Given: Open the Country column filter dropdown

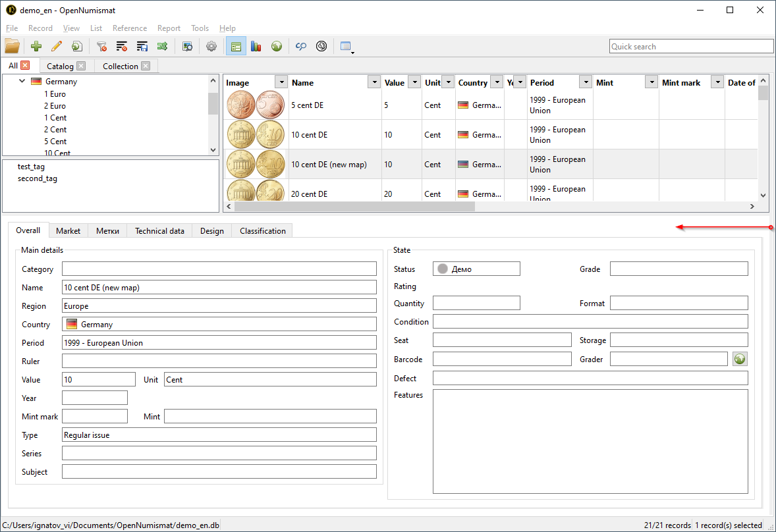Looking at the screenshot, I should coord(497,82).
